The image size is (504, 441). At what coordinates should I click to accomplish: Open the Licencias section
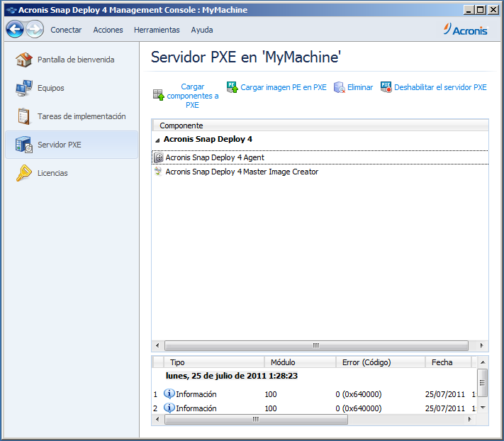pos(72,173)
